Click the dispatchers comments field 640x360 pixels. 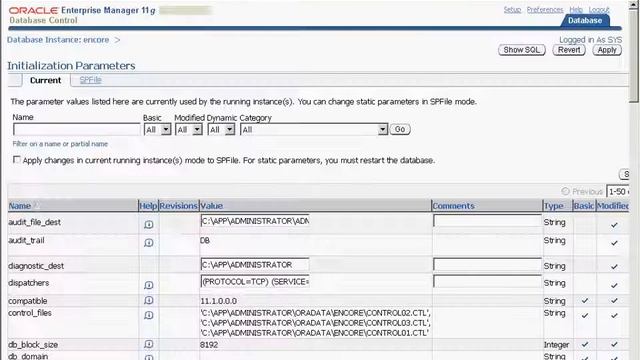(x=487, y=282)
